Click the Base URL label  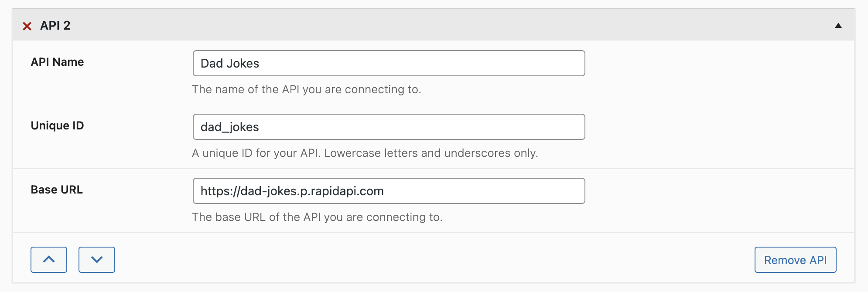[x=57, y=190]
